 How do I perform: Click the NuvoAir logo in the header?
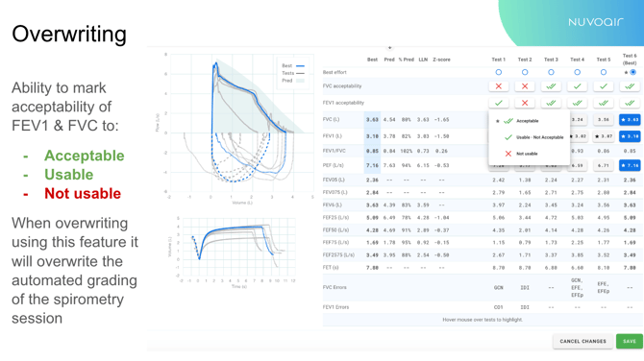pyautogui.click(x=596, y=22)
